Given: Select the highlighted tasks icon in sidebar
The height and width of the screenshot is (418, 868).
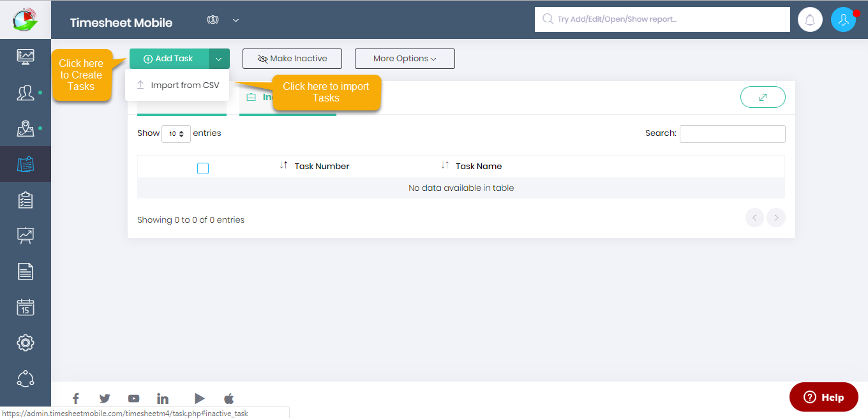Looking at the screenshot, I should point(26,165).
